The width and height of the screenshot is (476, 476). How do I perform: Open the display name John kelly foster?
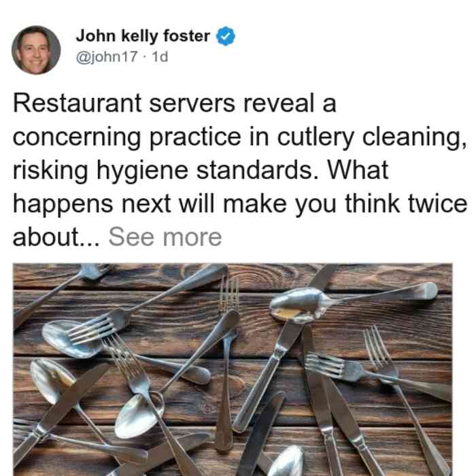[x=143, y=36]
